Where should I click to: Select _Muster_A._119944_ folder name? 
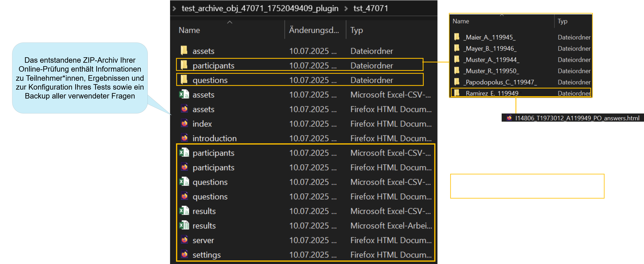point(491,60)
